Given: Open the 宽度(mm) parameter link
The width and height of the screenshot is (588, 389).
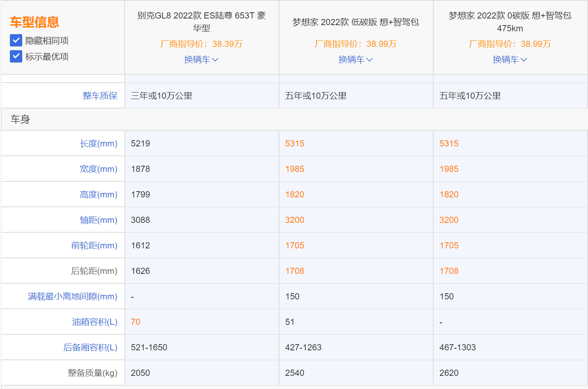Looking at the screenshot, I should pyautogui.click(x=99, y=169).
